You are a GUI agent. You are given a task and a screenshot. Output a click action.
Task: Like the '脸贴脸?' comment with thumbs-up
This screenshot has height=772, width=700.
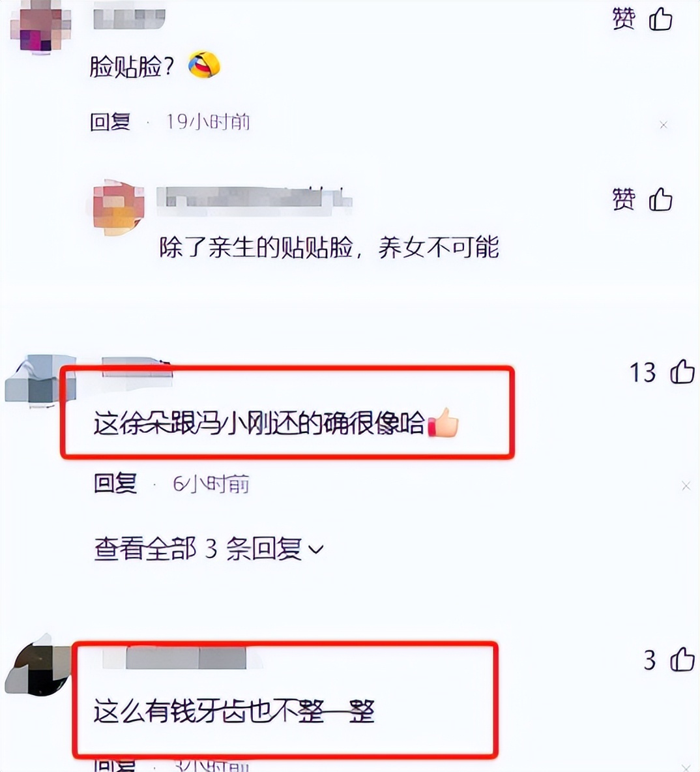(661, 20)
